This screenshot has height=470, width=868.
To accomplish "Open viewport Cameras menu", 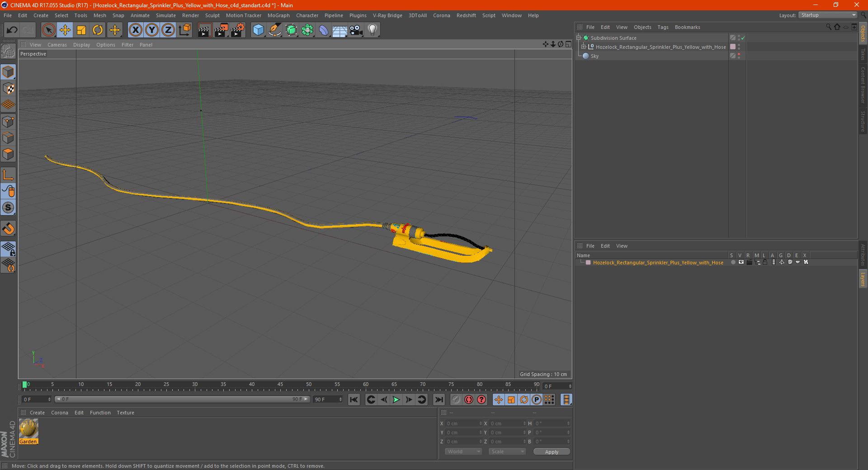I will point(57,45).
